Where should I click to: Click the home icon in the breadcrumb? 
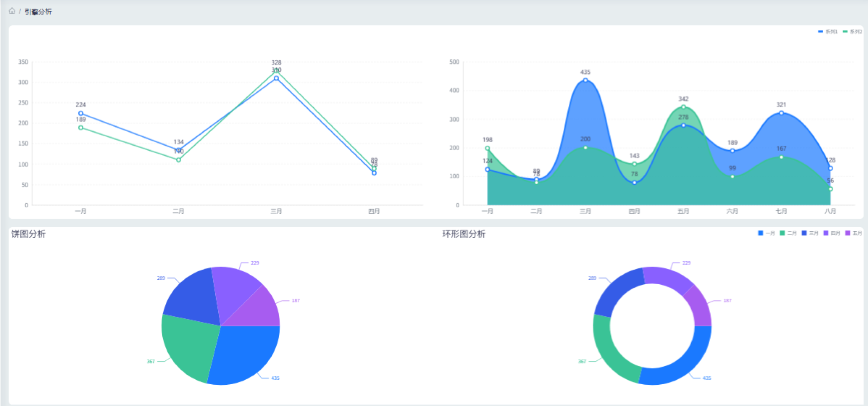[12, 11]
